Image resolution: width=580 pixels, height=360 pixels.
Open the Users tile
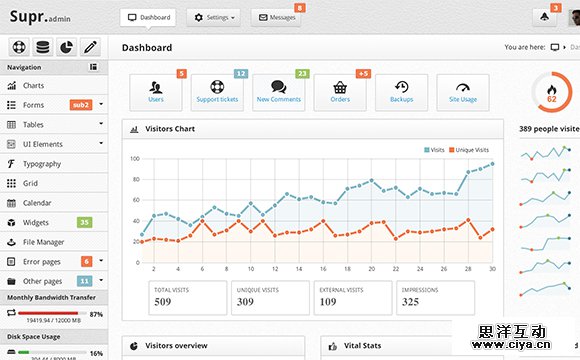156,92
